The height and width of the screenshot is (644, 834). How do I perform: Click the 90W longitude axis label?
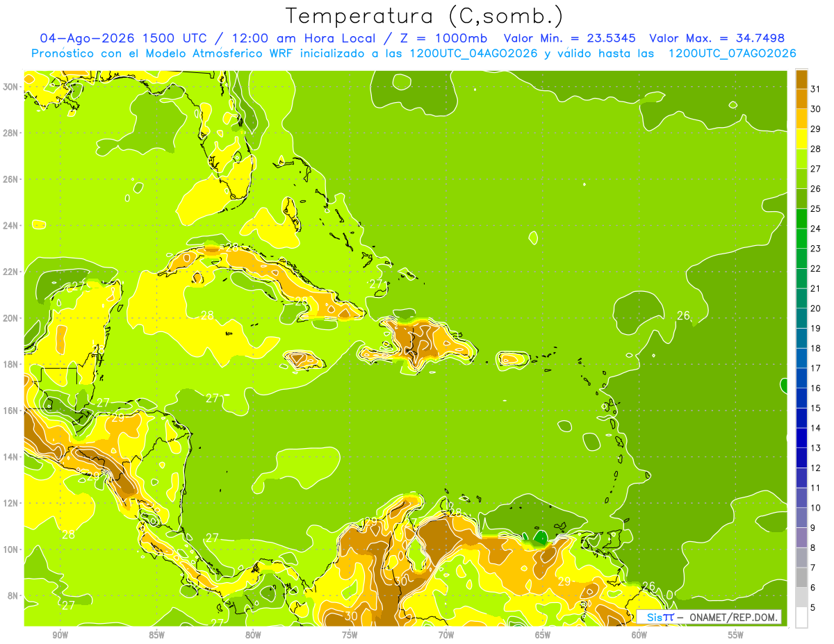[60, 635]
